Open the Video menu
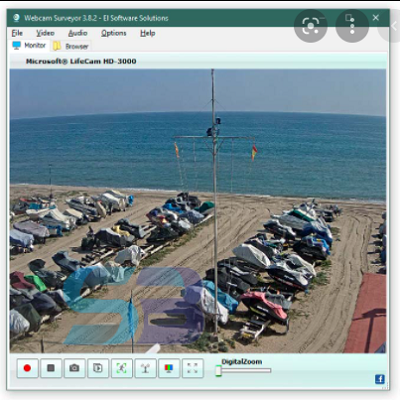The image size is (400, 400). [x=45, y=33]
